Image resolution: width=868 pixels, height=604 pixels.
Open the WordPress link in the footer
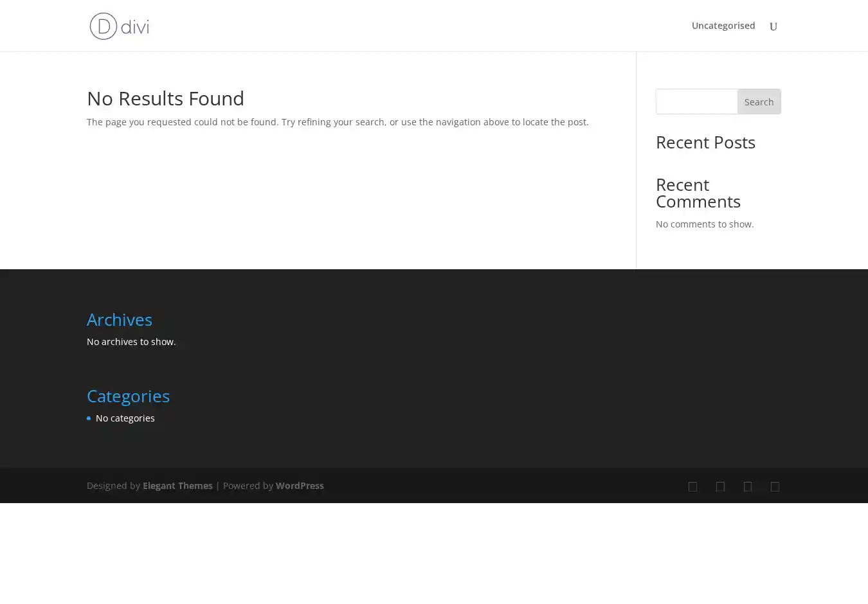click(x=299, y=486)
